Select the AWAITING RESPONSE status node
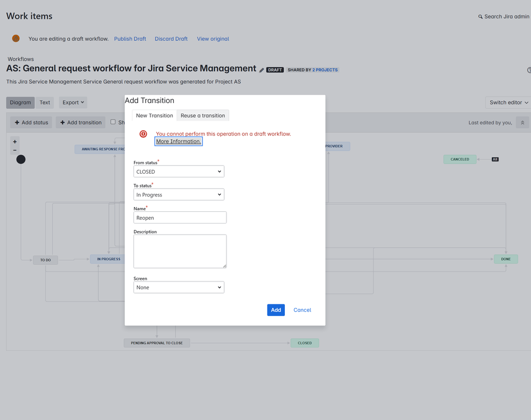 (x=100, y=149)
